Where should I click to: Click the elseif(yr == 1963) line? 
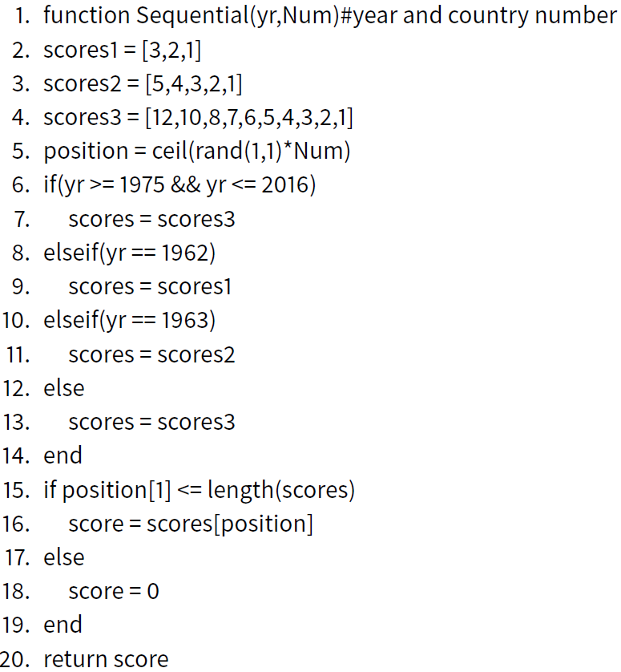click(x=129, y=321)
